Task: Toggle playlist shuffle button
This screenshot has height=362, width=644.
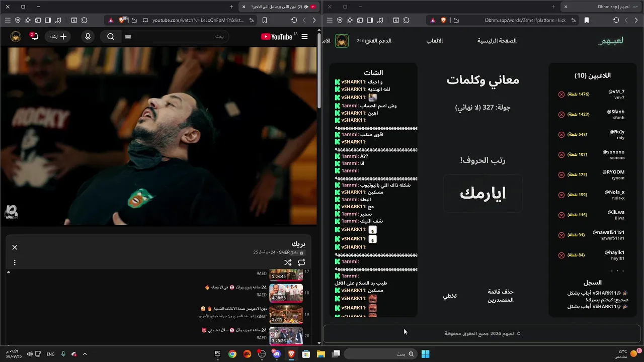Action: pyautogui.click(x=288, y=262)
